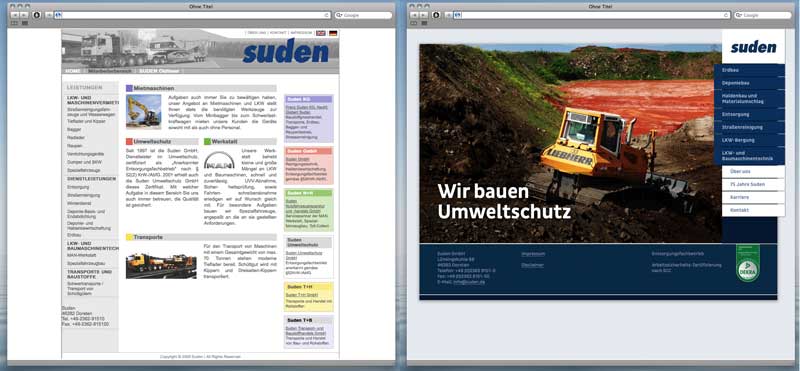Click the DEKRA certification badge

point(747,263)
